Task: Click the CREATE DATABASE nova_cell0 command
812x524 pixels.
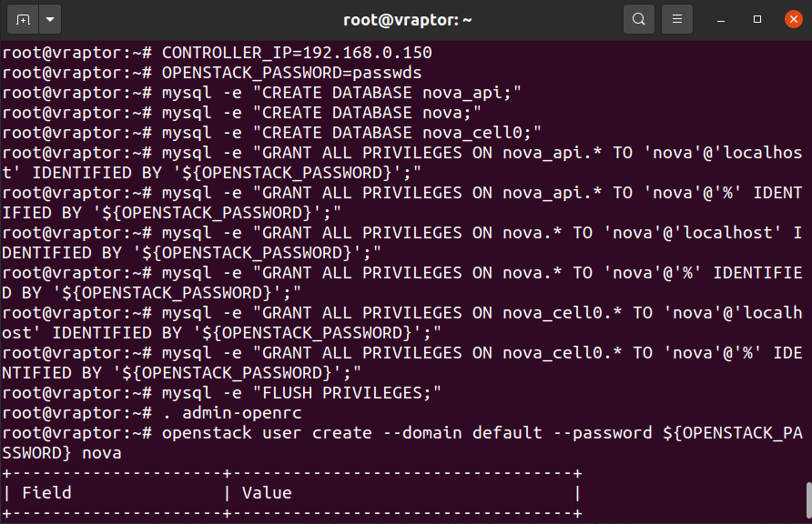Action: click(351, 133)
